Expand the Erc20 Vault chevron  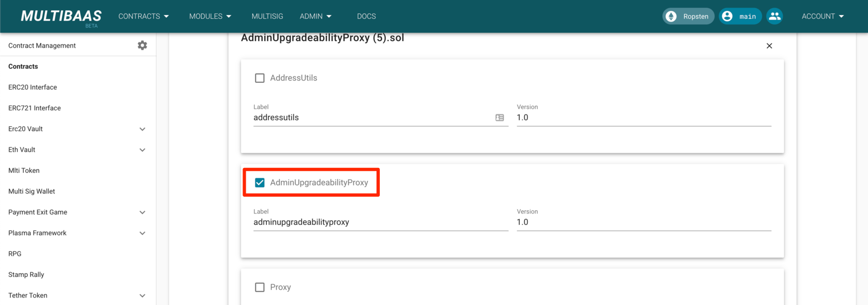point(142,129)
